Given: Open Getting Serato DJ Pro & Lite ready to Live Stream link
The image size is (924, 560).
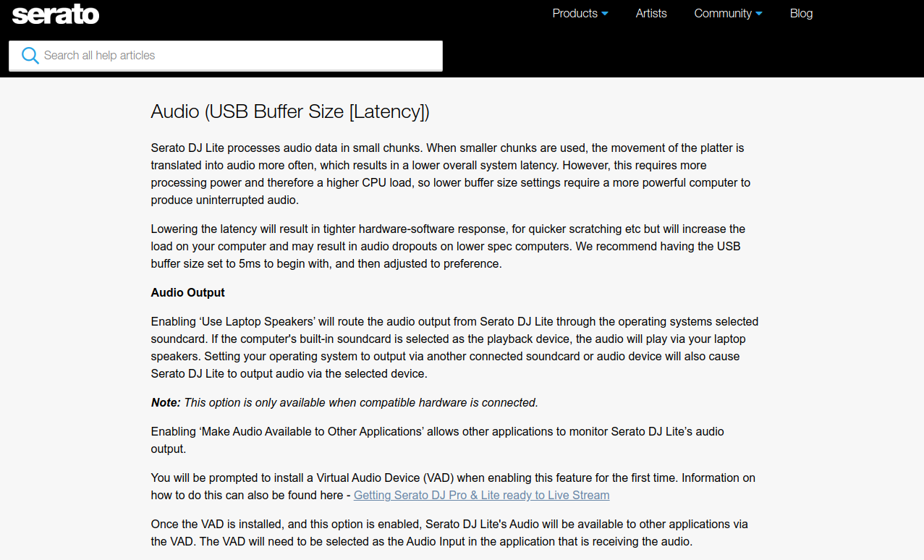Looking at the screenshot, I should tap(481, 495).
